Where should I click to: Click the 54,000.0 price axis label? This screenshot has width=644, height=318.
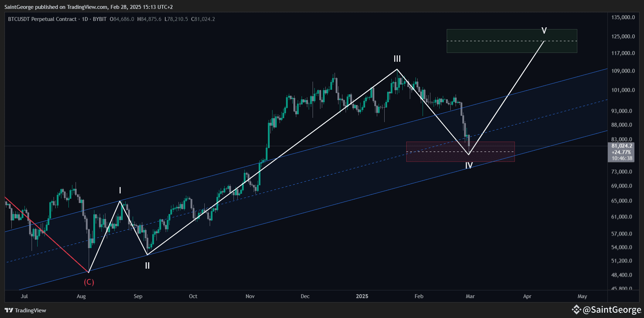(x=622, y=247)
